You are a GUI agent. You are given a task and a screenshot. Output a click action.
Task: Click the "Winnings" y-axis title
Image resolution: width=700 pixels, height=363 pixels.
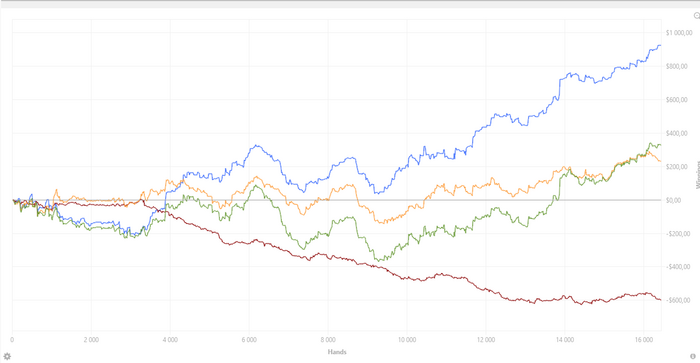pos(697,175)
